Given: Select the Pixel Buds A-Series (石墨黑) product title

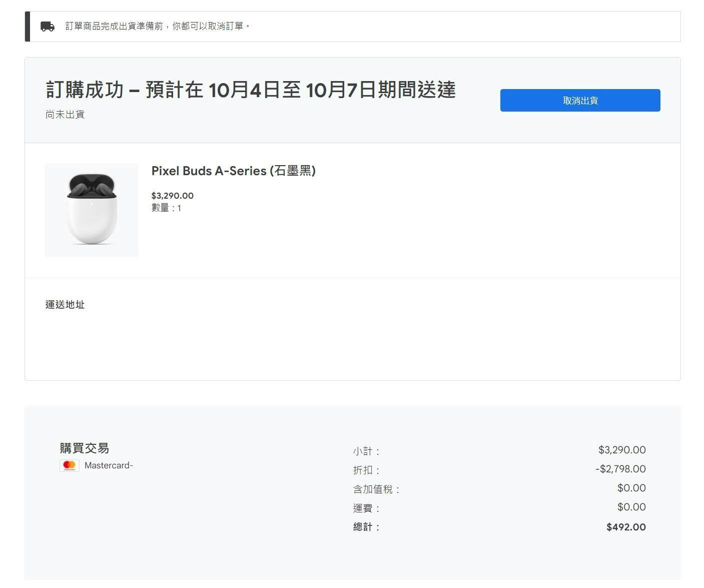Looking at the screenshot, I should 234,171.
